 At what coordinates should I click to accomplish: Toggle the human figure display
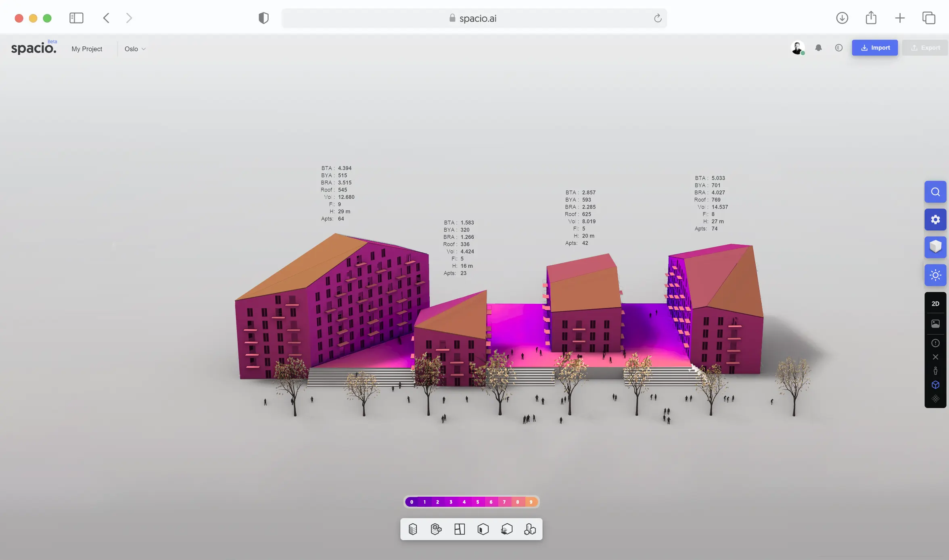click(935, 371)
